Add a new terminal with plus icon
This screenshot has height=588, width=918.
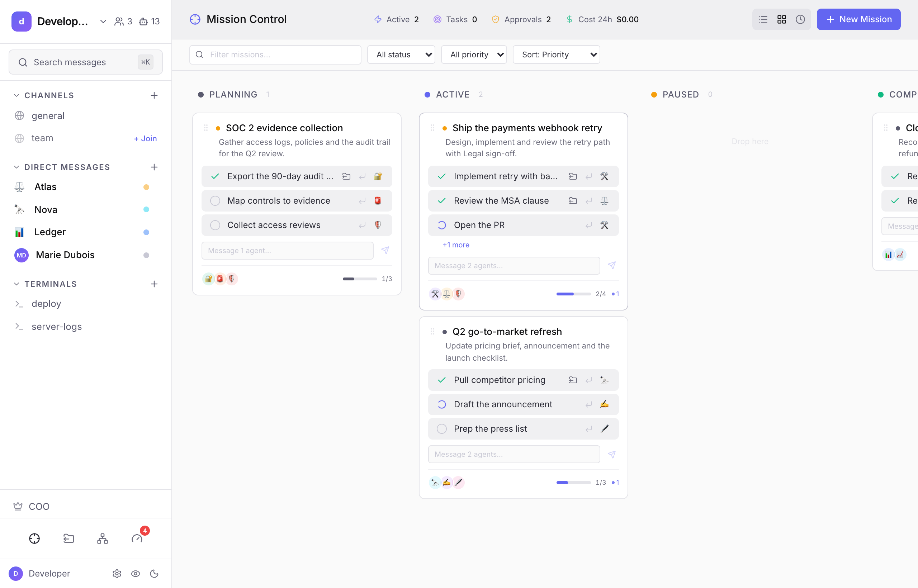click(154, 284)
